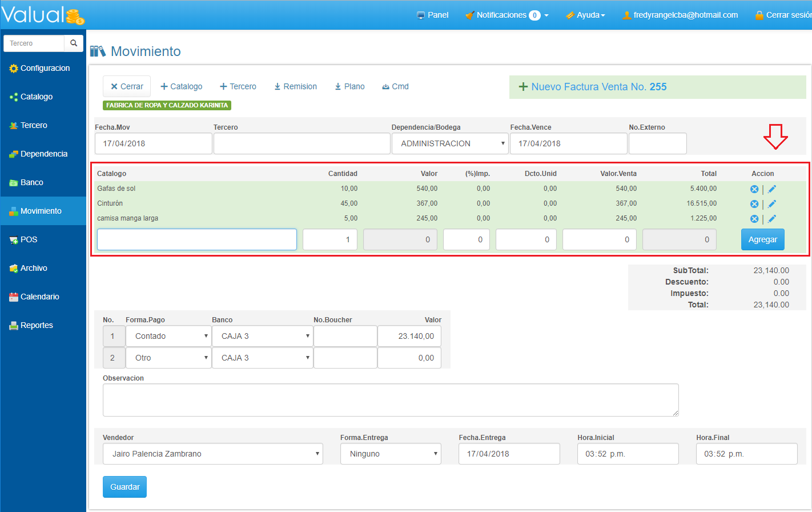This screenshot has width=812, height=512.
Task: Go to POS in the sidebar
Action: pyautogui.click(x=29, y=239)
